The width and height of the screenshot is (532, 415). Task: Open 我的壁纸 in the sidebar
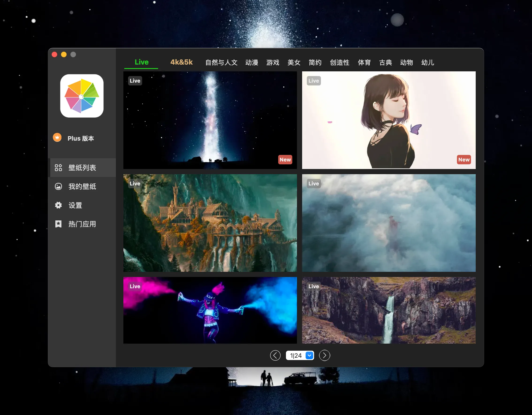pos(82,186)
